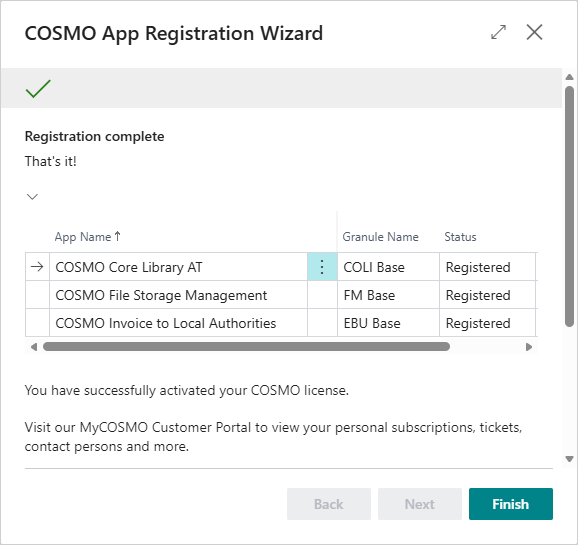
Task: Select the row arrow for COSMO Core Library AT
Action: pyautogui.click(x=37, y=267)
